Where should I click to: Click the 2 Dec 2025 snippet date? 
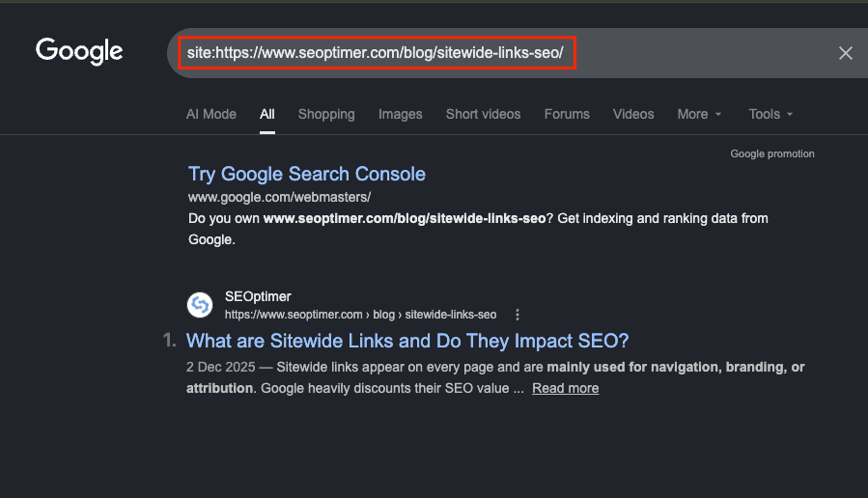tap(221, 367)
